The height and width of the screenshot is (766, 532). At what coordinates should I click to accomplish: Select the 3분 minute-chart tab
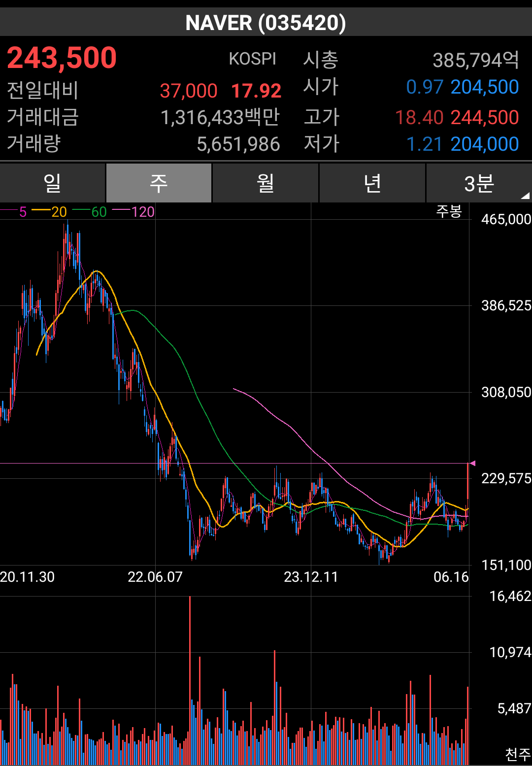coord(479,183)
